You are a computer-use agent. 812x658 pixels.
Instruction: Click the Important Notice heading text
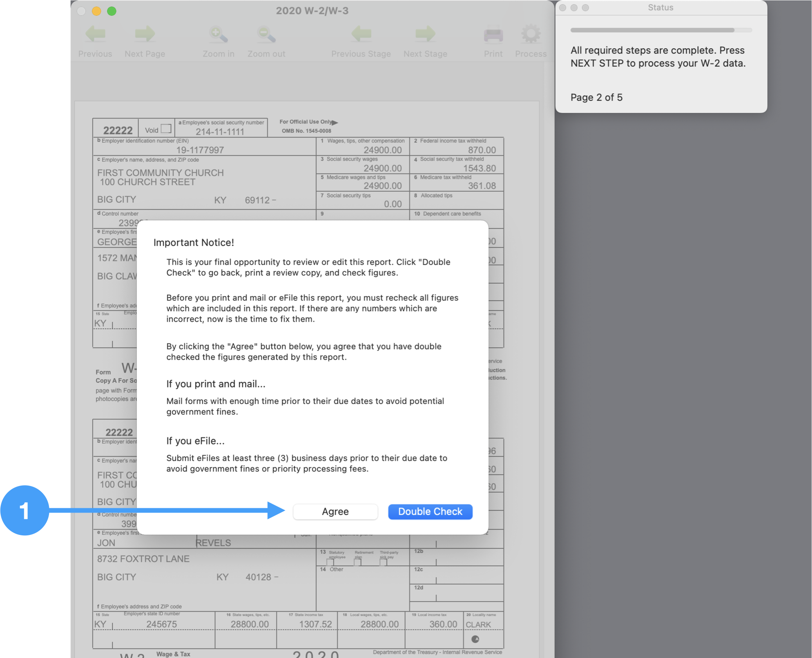(194, 243)
